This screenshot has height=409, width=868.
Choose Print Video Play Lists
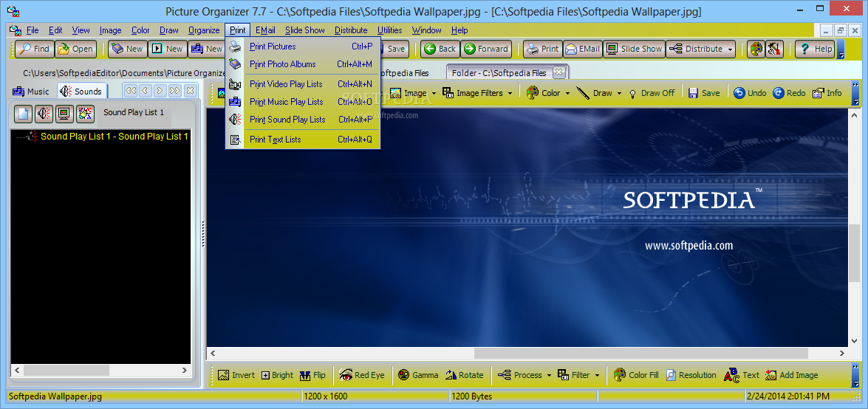[x=303, y=84]
